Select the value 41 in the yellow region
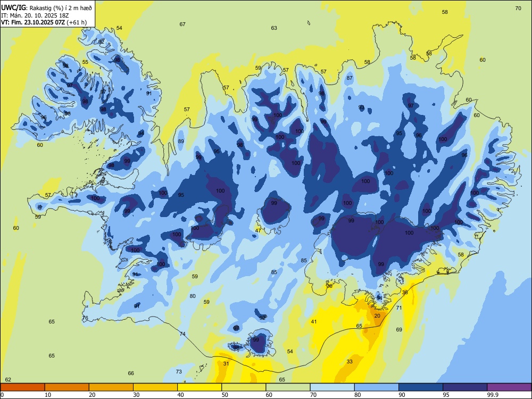532x399 pixels. [x=314, y=322]
